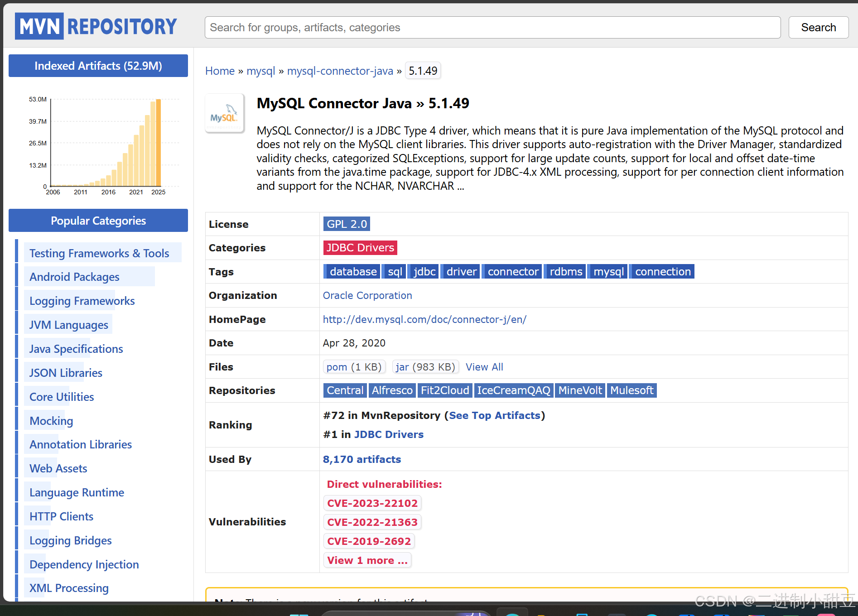Open the IceCreamQAQ repository badge

513,390
